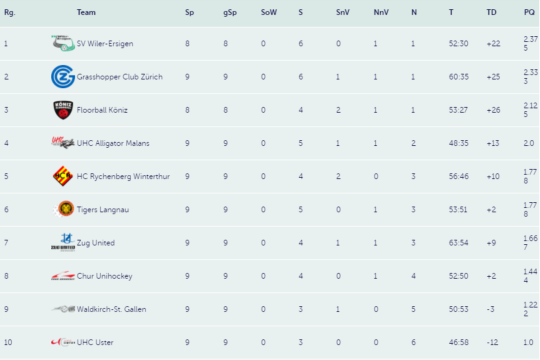Click the Zug United logo
This screenshot has width=540, height=360.
(x=63, y=242)
